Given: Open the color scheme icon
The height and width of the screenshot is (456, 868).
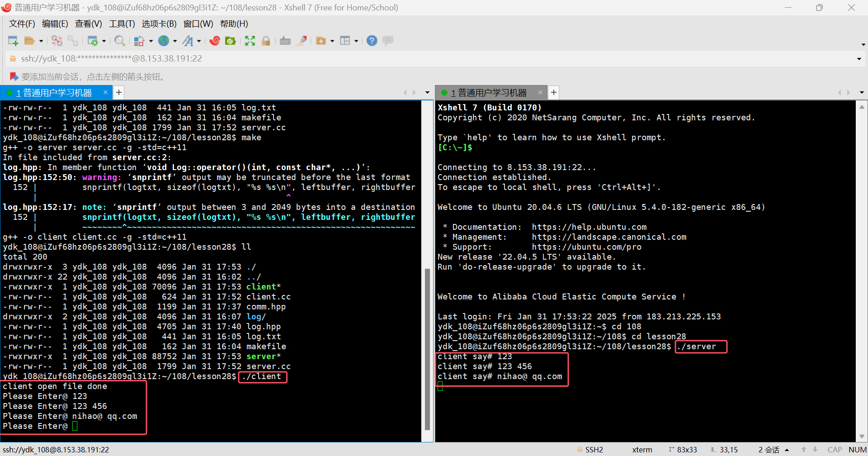Looking at the screenshot, I should (x=139, y=41).
